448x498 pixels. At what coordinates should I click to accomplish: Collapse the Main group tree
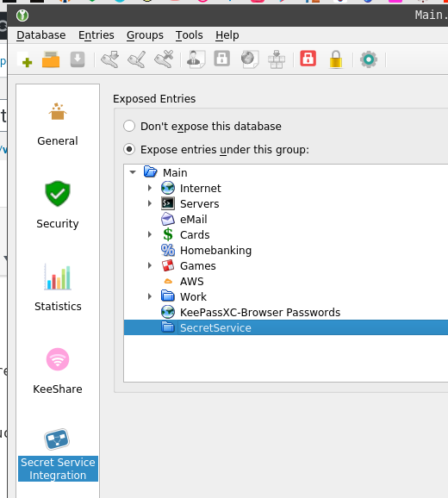(133, 172)
